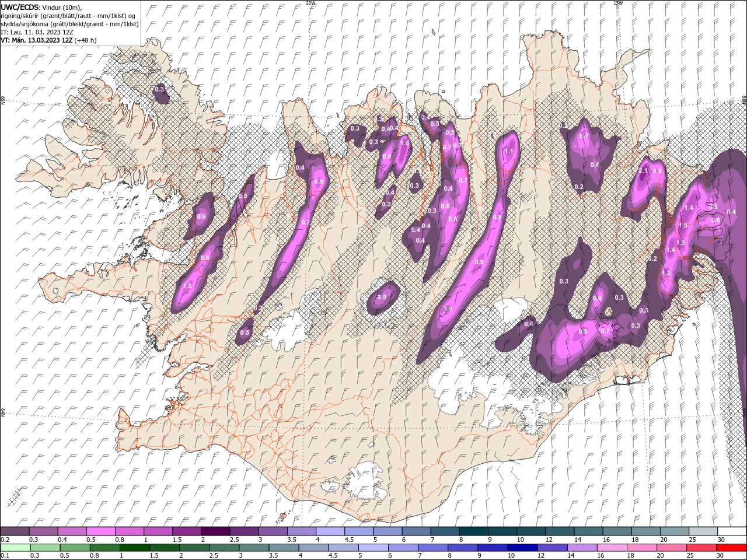The height and width of the screenshot is (560, 747).
Task: Select the pure red 30 swatch in the rain scale
Action: click(732, 548)
